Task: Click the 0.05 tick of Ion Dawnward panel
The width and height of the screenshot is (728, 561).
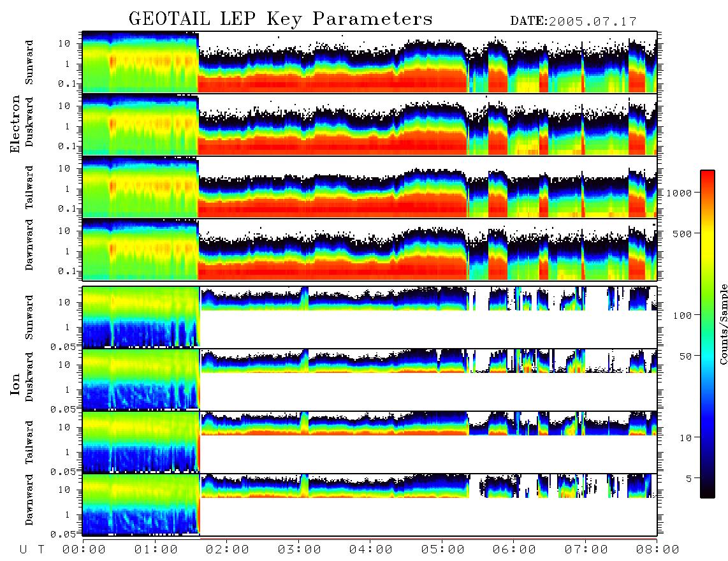Action: (x=63, y=534)
